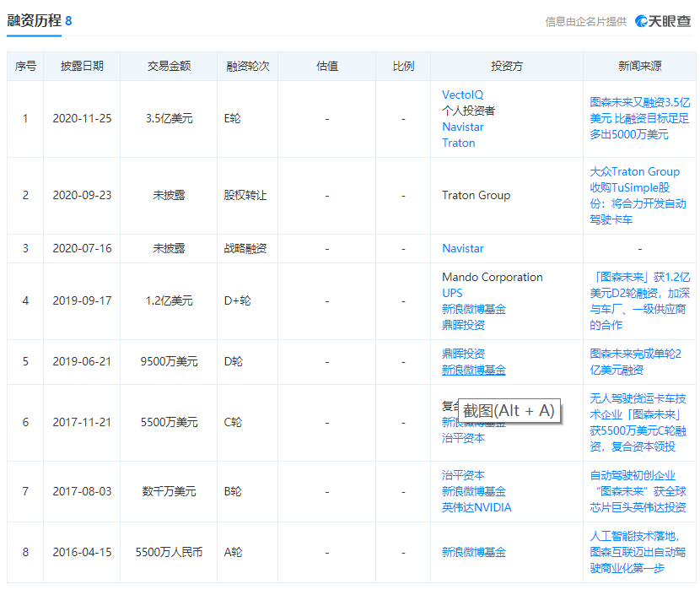This screenshot has width=700, height=595.
Task: Click the 交易金额 column header
Action: [170, 66]
